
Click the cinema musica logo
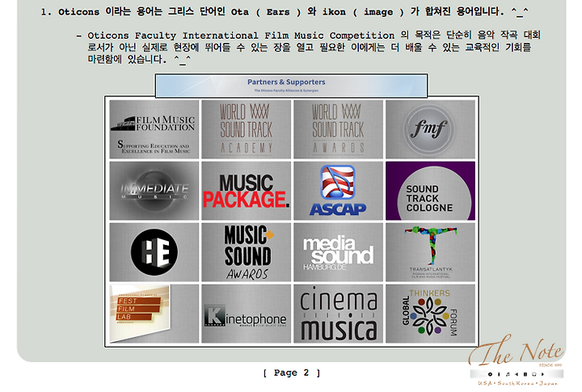(x=338, y=314)
